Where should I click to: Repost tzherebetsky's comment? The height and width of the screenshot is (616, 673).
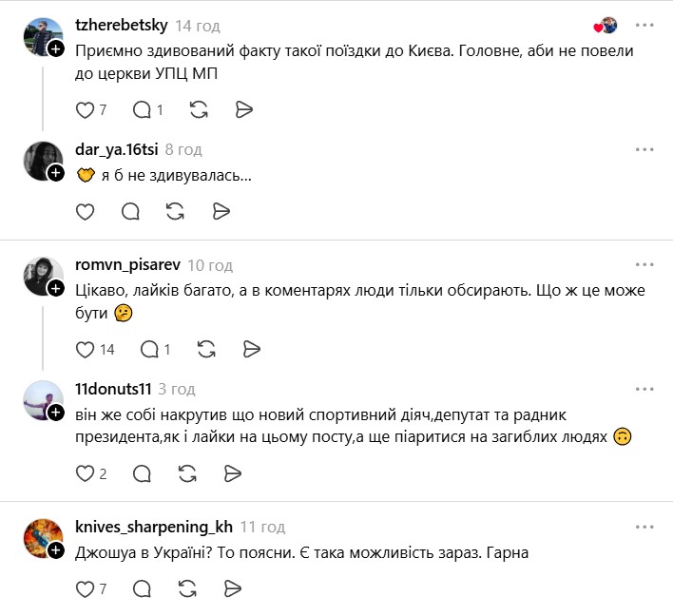point(199,109)
